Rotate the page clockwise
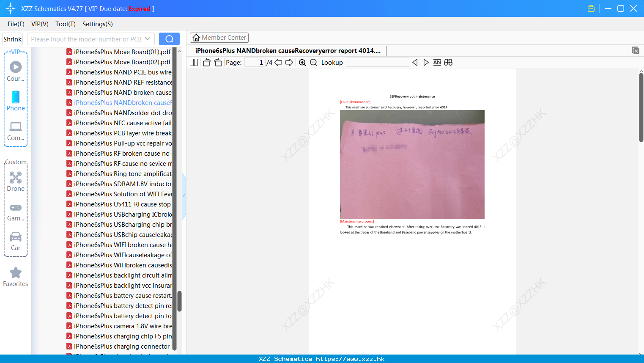The height and width of the screenshot is (363, 644). [x=218, y=63]
